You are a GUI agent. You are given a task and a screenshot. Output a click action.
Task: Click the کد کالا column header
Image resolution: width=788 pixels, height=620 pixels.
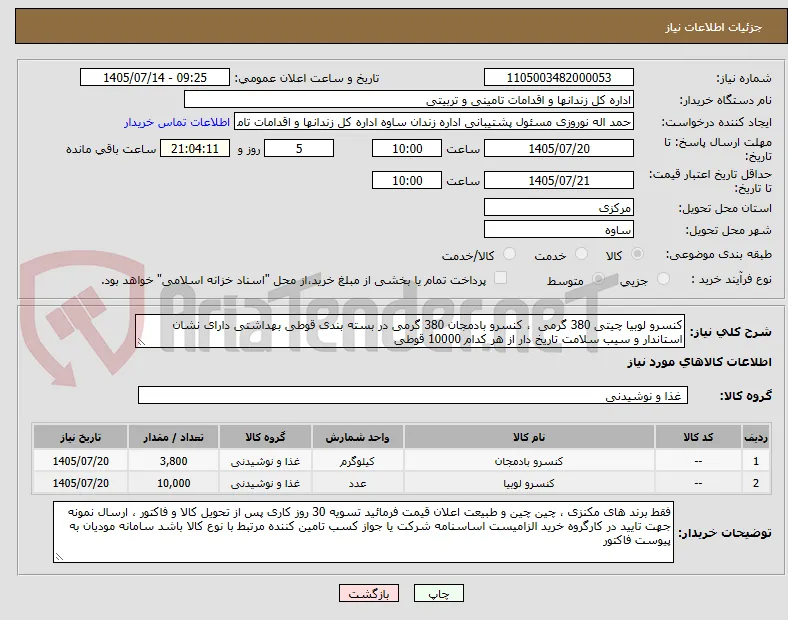698,437
